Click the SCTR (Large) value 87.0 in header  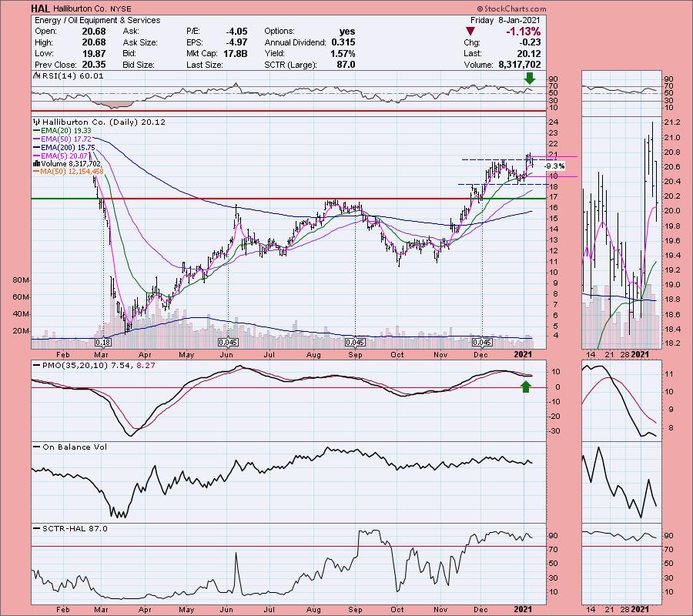(346, 65)
